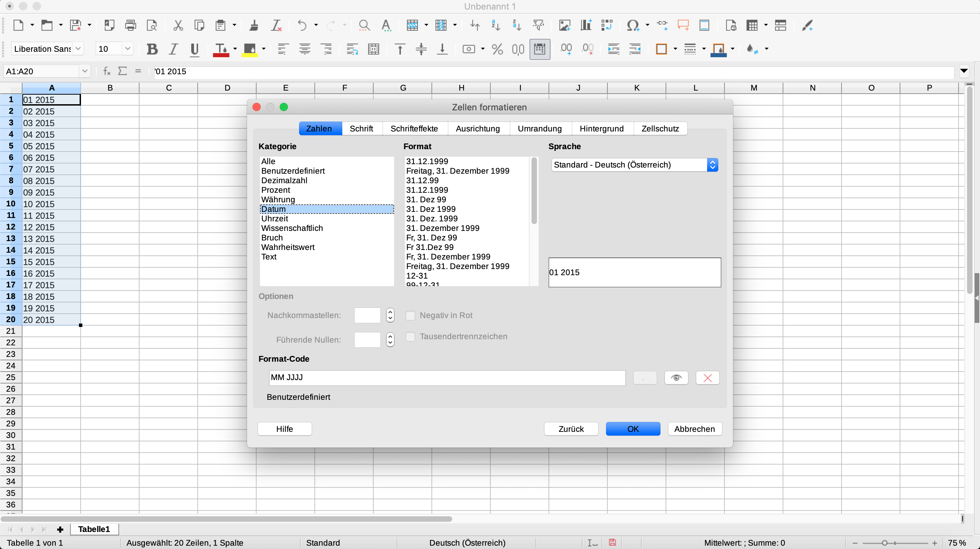Click the eye preview icon beside Format-Code
This screenshot has height=549, width=980.
[676, 378]
